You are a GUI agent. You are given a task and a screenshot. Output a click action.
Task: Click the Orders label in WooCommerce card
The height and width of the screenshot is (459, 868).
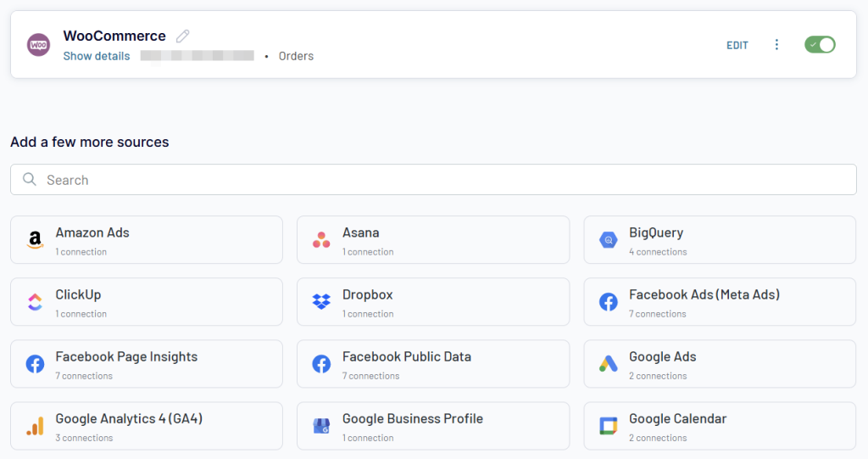296,56
